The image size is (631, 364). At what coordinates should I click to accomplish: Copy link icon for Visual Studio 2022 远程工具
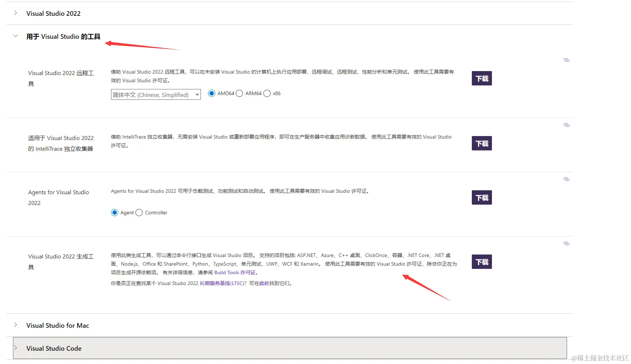tap(566, 60)
